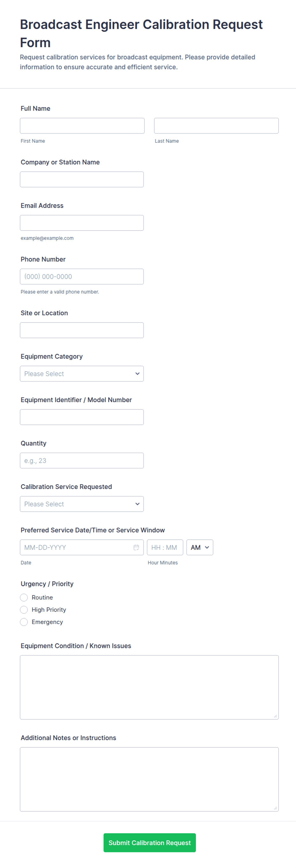Click the HH : MM time field
This screenshot has width=296, height=868.
tap(165, 547)
